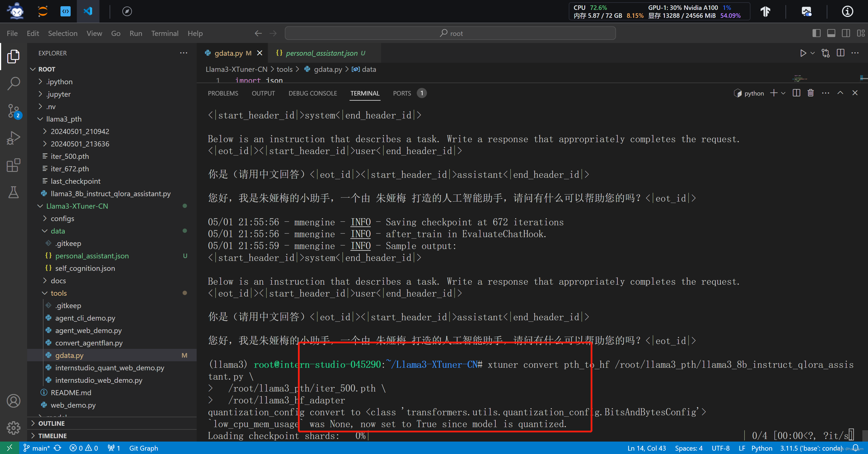Click the Jupyter launcher icon in top bar
Image resolution: width=868 pixels, height=454 pixels.
(43, 11)
